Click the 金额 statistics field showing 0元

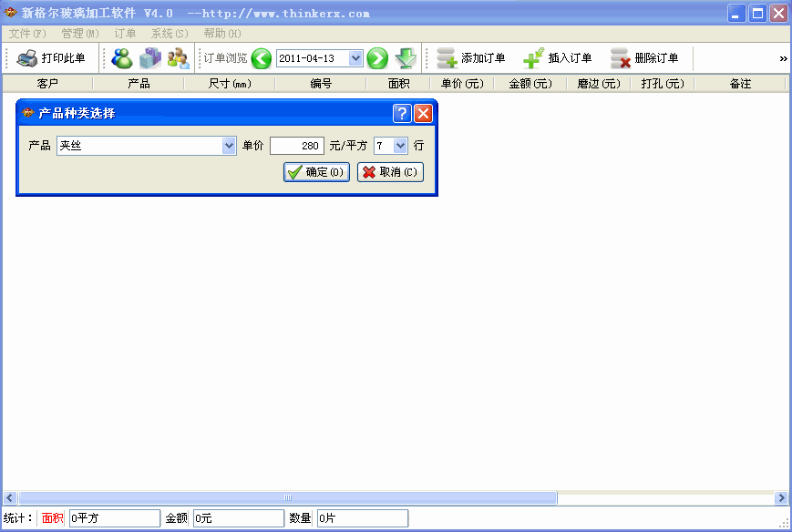(239, 518)
